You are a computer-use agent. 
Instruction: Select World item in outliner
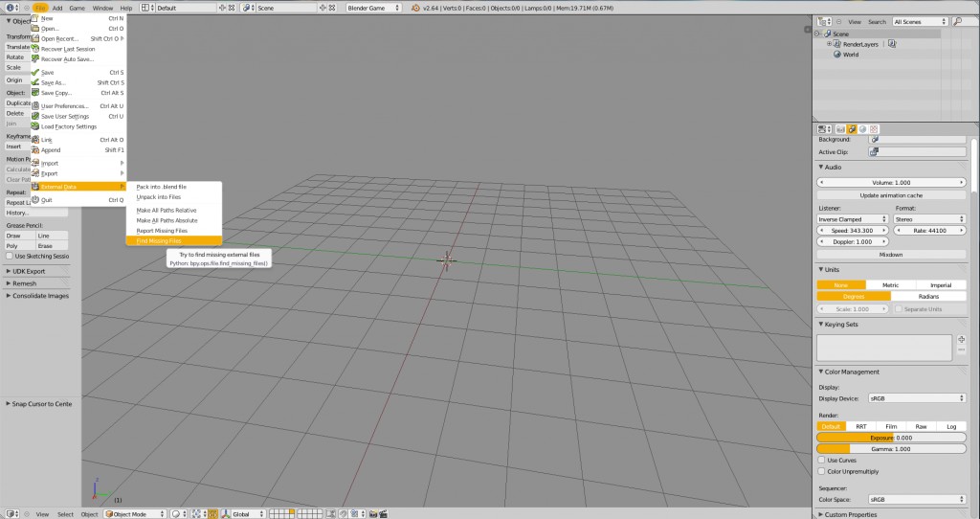(850, 55)
